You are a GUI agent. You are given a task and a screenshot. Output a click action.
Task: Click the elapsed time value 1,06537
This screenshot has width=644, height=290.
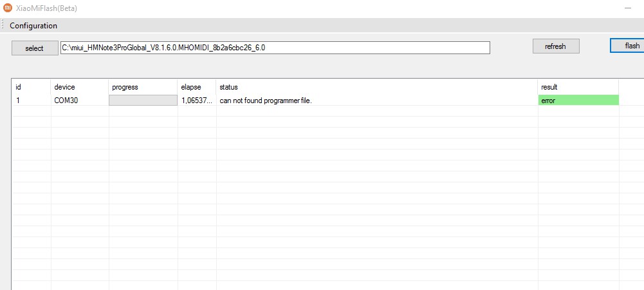click(x=196, y=101)
